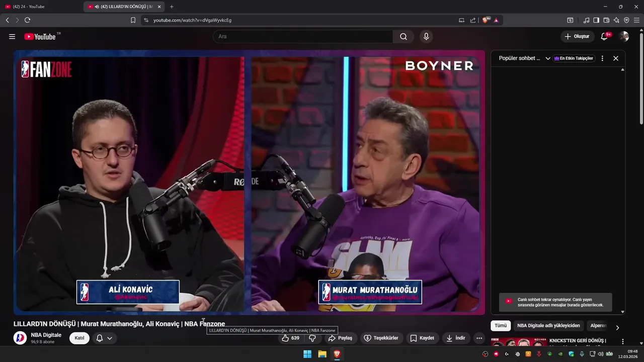This screenshot has width=644, height=362.
Task: Click the Paylaş share button
Action: 340,338
